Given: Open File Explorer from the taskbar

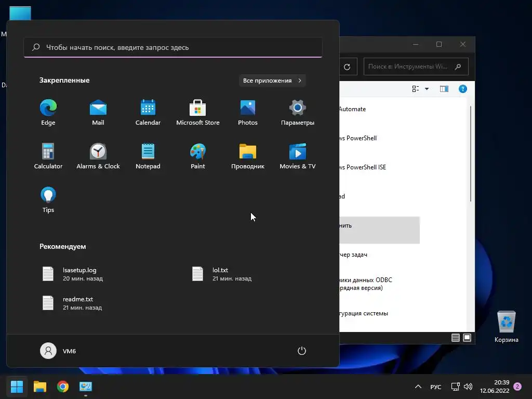Looking at the screenshot, I should [39, 387].
